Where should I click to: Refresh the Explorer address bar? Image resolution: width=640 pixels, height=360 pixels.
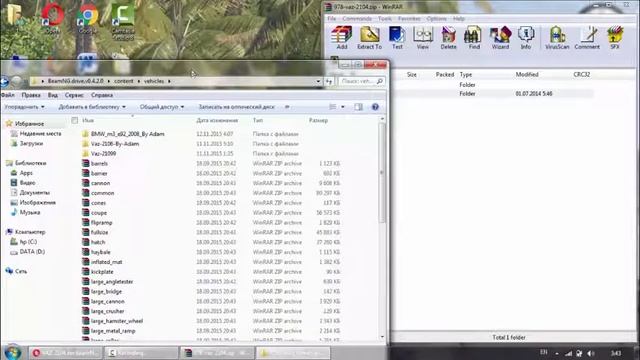(x=329, y=82)
